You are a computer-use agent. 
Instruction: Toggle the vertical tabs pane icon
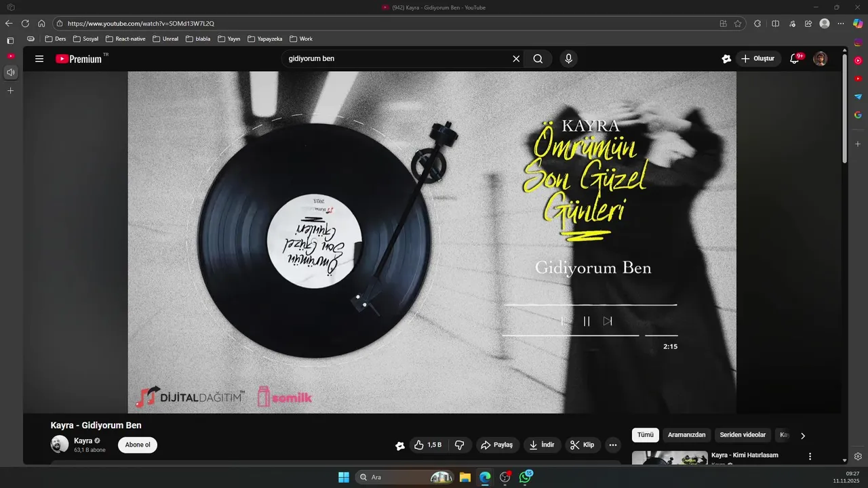point(10,41)
